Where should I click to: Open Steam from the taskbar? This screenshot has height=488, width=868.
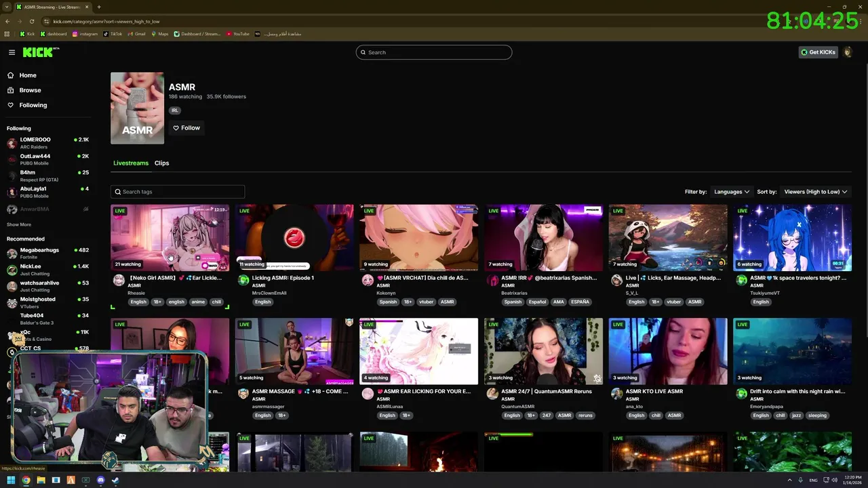click(115, 481)
